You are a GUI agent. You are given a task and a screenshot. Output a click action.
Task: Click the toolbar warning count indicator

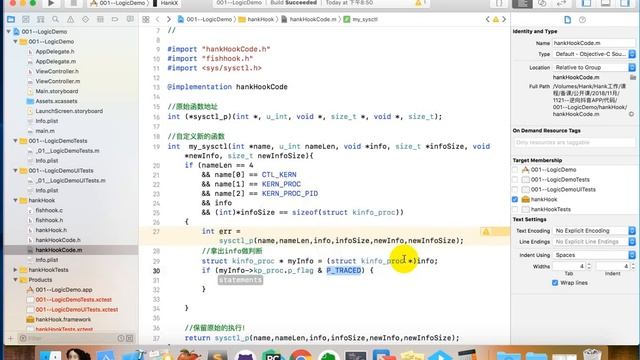coord(420,3)
